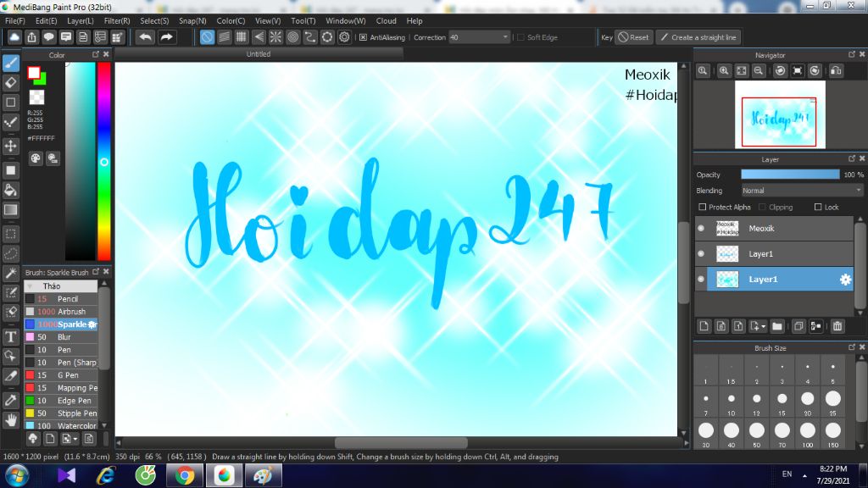Click the transparent color swatch
Screen dimensions: 868x488
(x=36, y=97)
